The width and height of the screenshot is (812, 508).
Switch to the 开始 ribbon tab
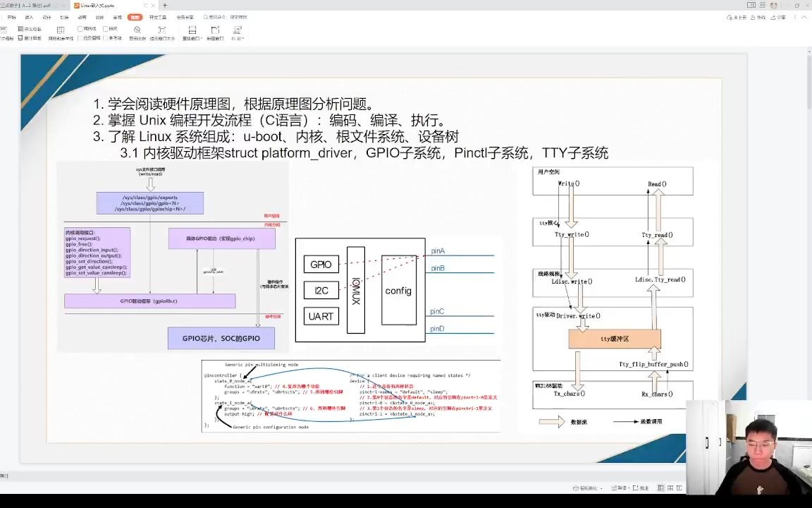point(13,16)
